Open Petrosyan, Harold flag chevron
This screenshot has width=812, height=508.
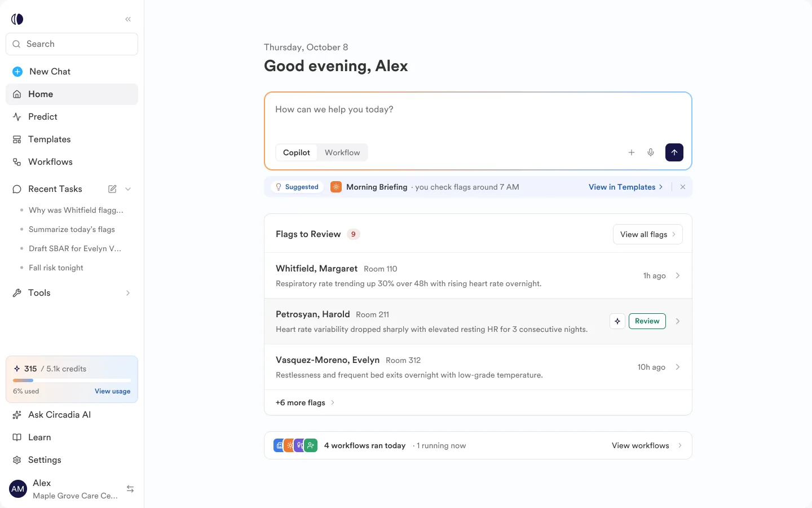[678, 321]
